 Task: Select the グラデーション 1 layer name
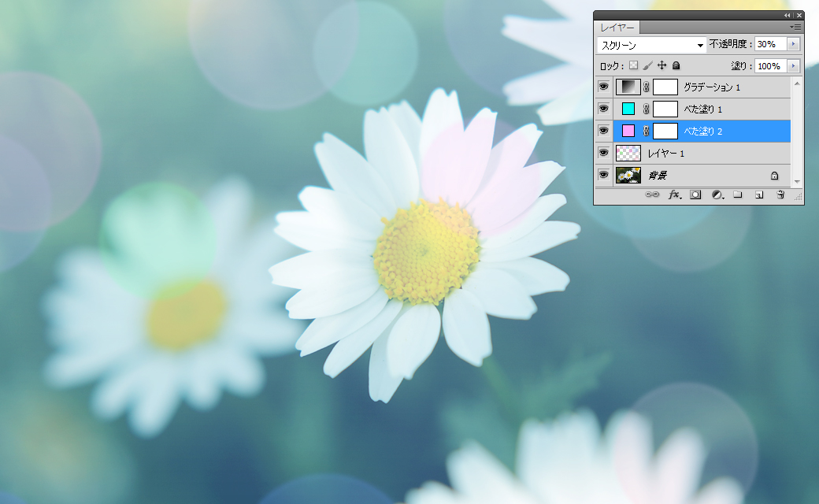pyautogui.click(x=712, y=87)
